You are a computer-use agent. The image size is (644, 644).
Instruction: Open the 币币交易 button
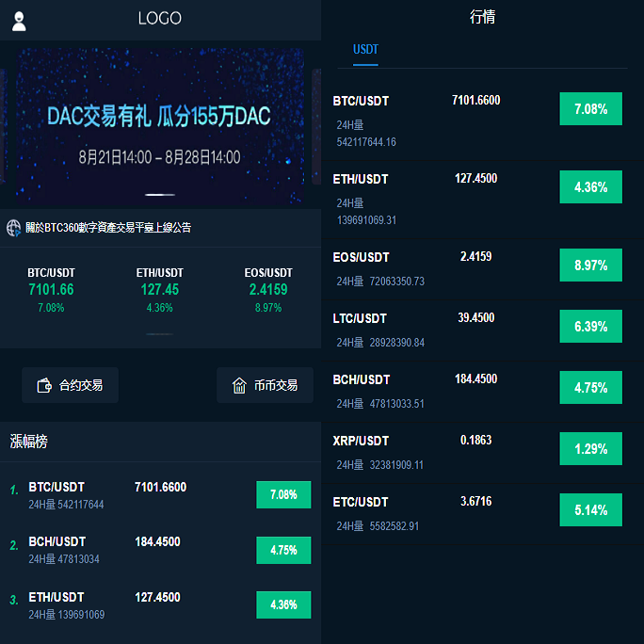coord(265,385)
